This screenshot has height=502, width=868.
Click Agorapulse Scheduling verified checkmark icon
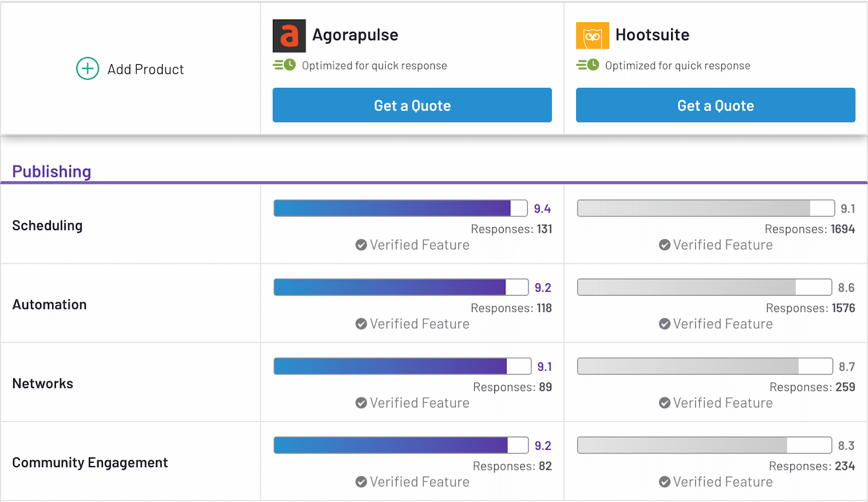coord(361,245)
